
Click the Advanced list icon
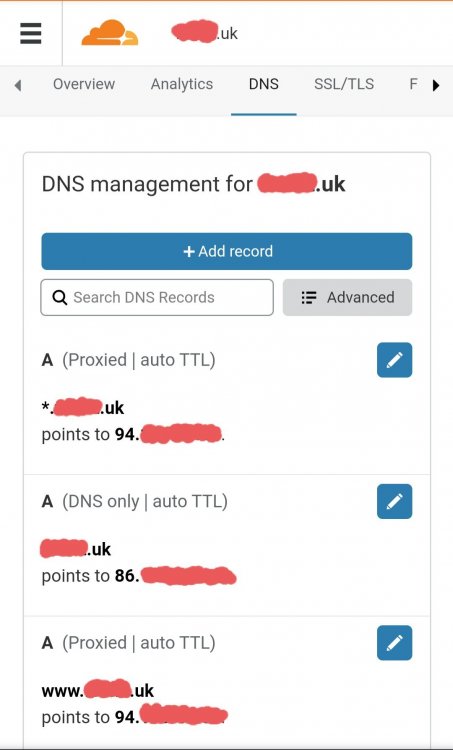pyautogui.click(x=309, y=298)
